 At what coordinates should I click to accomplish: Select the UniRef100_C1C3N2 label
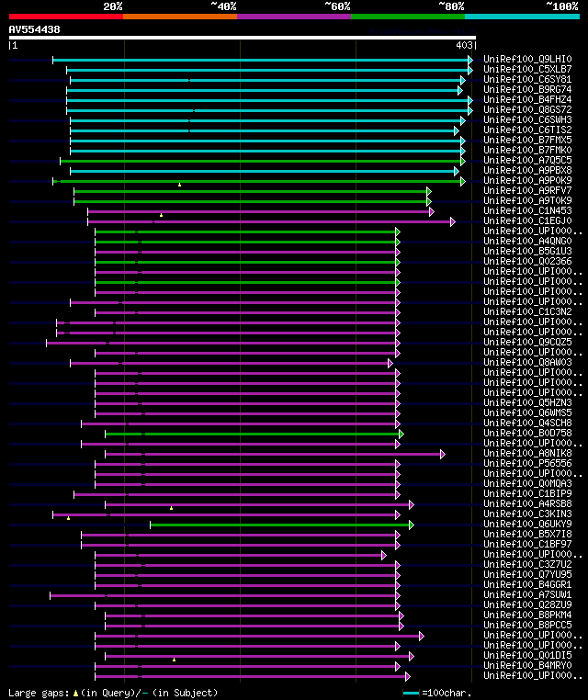(x=527, y=311)
